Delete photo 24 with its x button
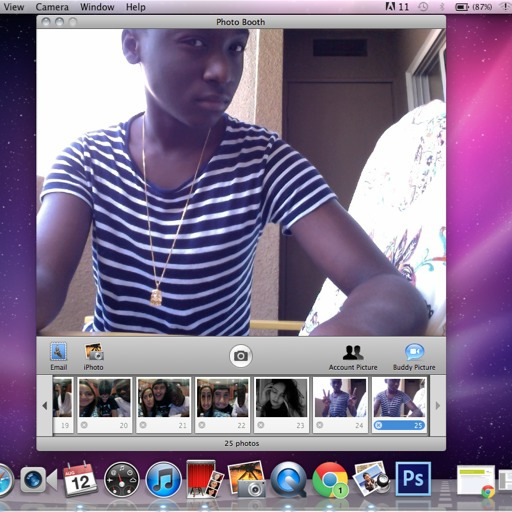Image resolution: width=512 pixels, height=512 pixels. click(320, 425)
